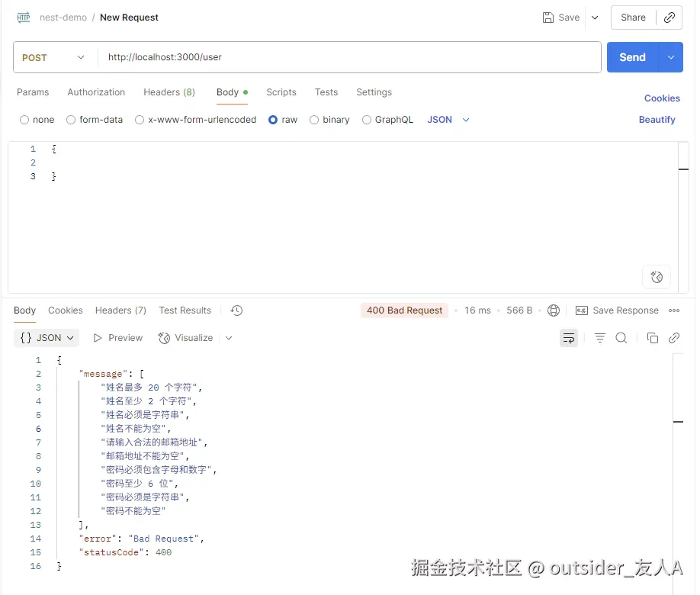Click the "statusCode": 400 line
The height and width of the screenshot is (595, 700).
click(x=126, y=552)
